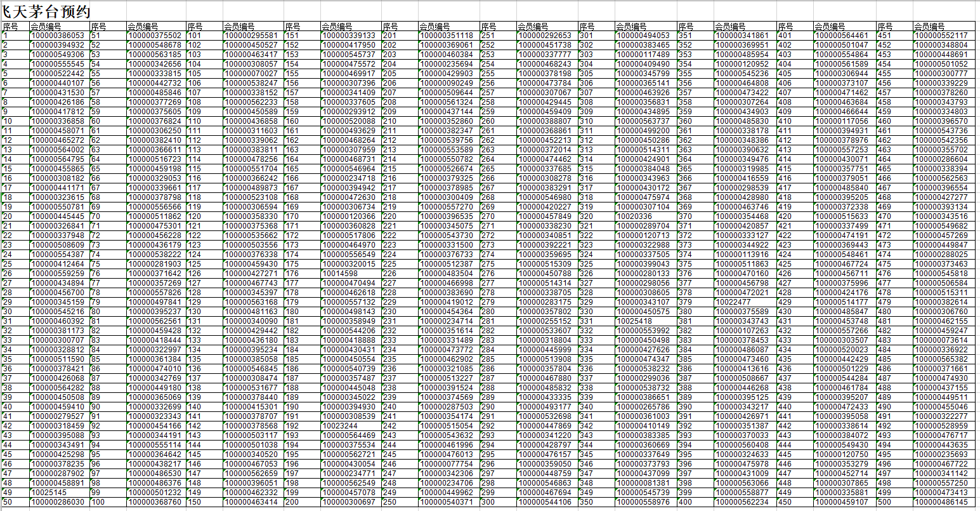Viewport: 980px width, 511px height.
Task: Select member number 100000117056
Action: click(841, 121)
